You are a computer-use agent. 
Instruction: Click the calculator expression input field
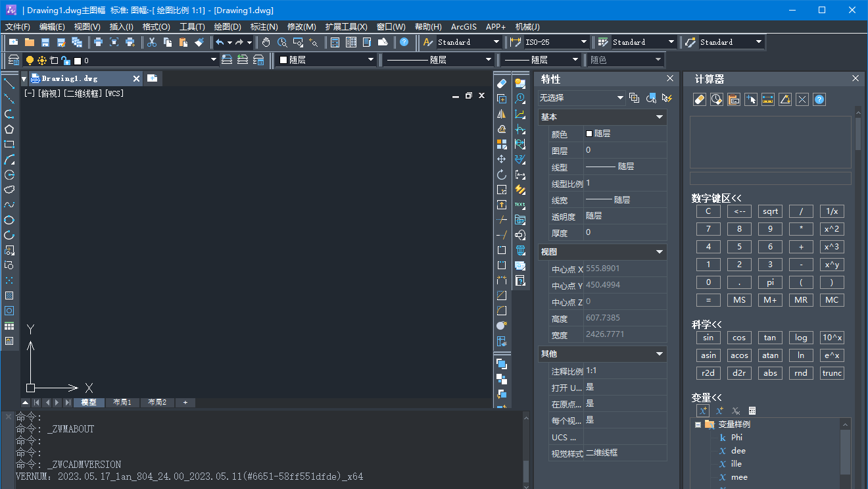[x=770, y=178]
